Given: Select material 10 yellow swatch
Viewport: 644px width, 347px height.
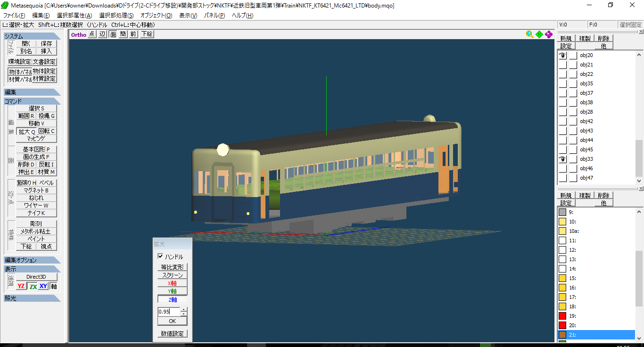Looking at the screenshot, I should pyautogui.click(x=562, y=222).
